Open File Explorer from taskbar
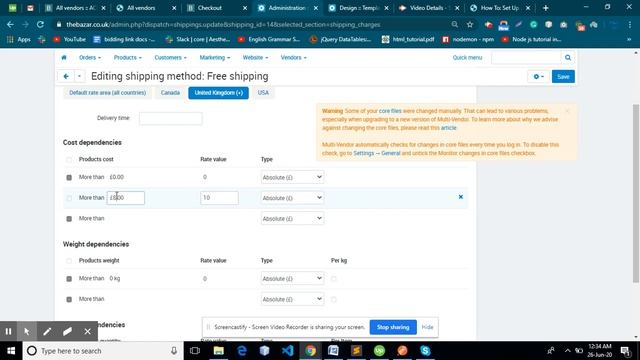Image resolution: width=640 pixels, height=360 pixels. tap(218, 351)
